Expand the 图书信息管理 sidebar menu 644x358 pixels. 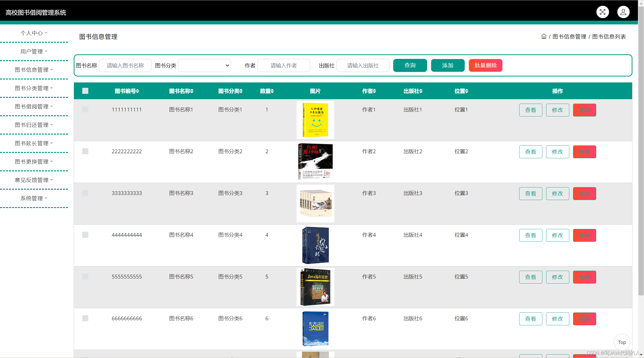34,70
